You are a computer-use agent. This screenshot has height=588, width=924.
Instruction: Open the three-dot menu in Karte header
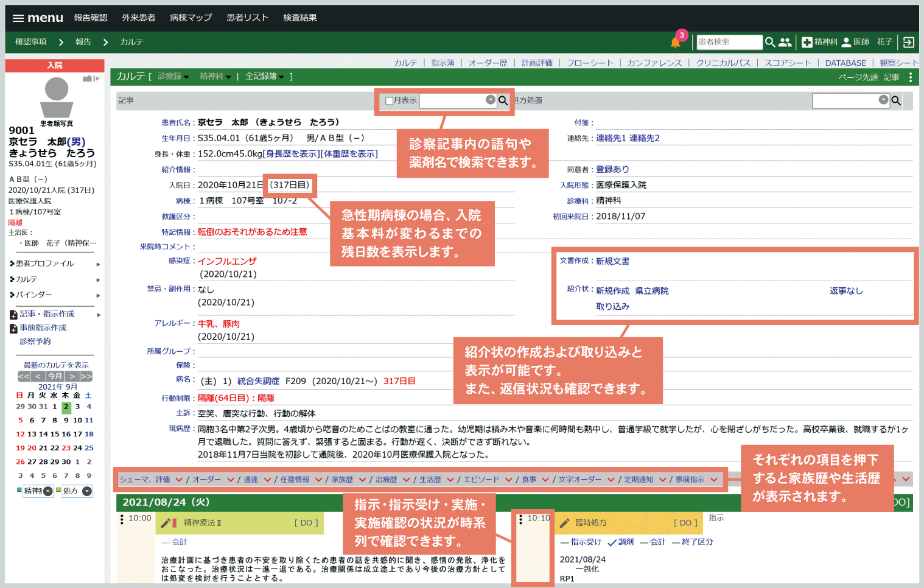pos(910,77)
